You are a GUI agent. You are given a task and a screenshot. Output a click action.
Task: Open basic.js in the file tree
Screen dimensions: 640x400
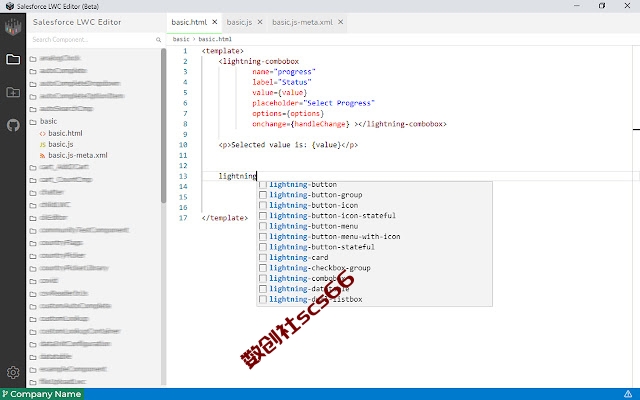(x=61, y=144)
